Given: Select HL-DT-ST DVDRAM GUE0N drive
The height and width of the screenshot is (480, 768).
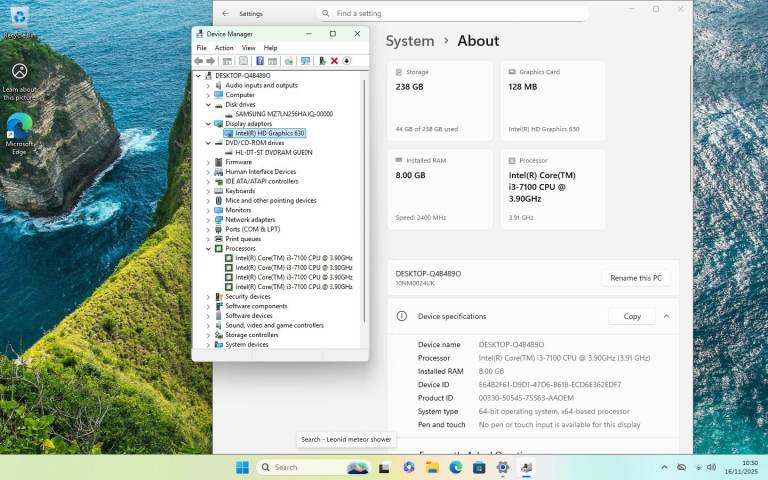Looking at the screenshot, I should [273, 152].
